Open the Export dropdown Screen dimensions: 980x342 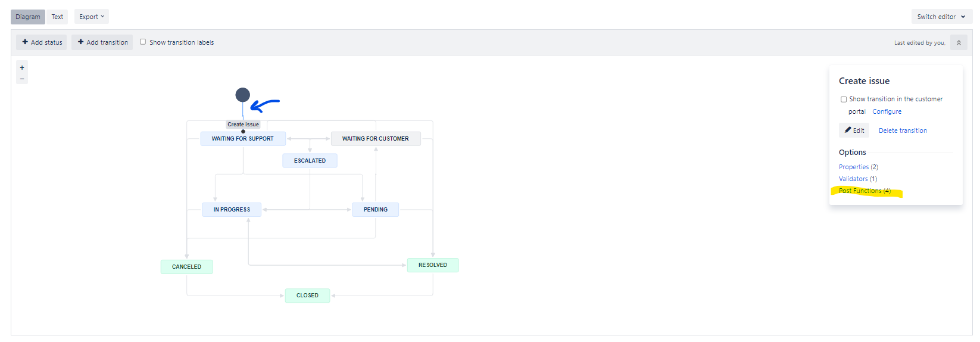click(92, 17)
